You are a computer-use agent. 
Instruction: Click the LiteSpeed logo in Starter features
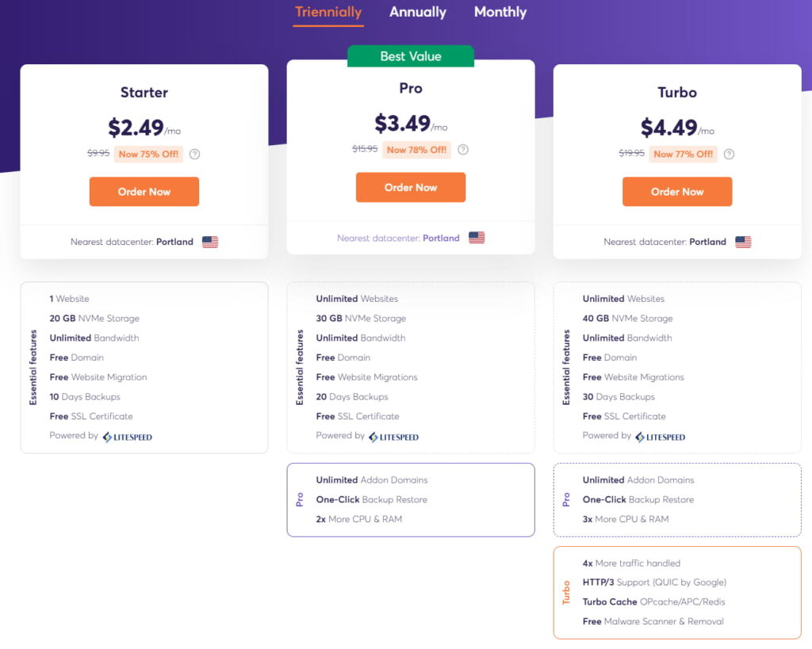[x=128, y=437]
